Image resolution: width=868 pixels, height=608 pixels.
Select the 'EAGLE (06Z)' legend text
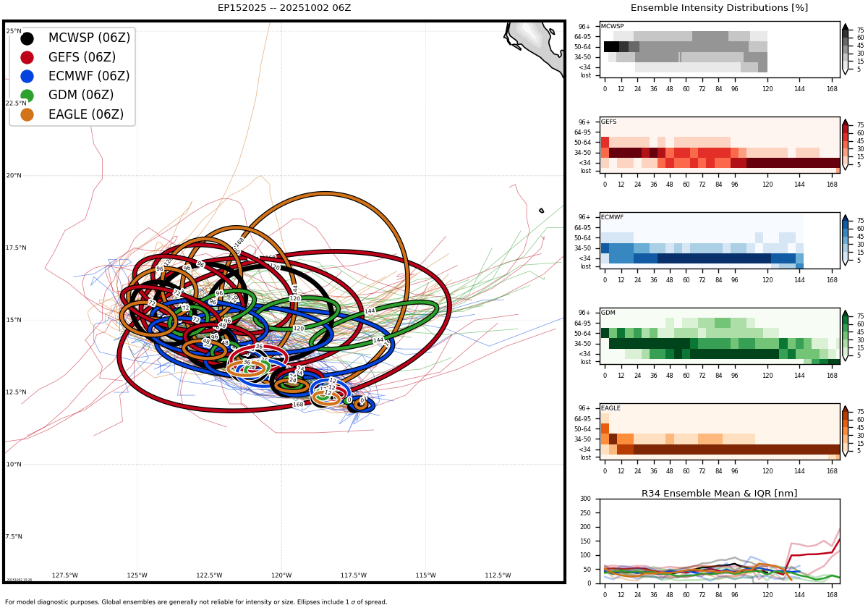pyautogui.click(x=86, y=114)
